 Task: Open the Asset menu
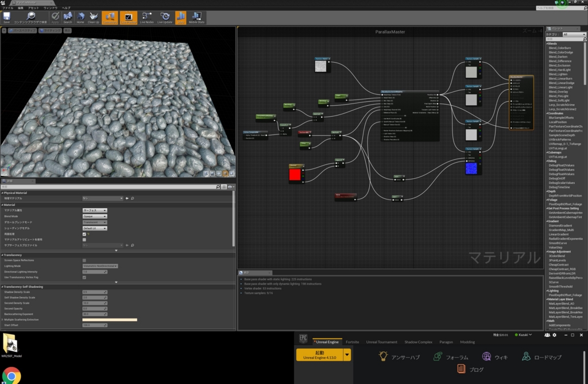[33, 8]
